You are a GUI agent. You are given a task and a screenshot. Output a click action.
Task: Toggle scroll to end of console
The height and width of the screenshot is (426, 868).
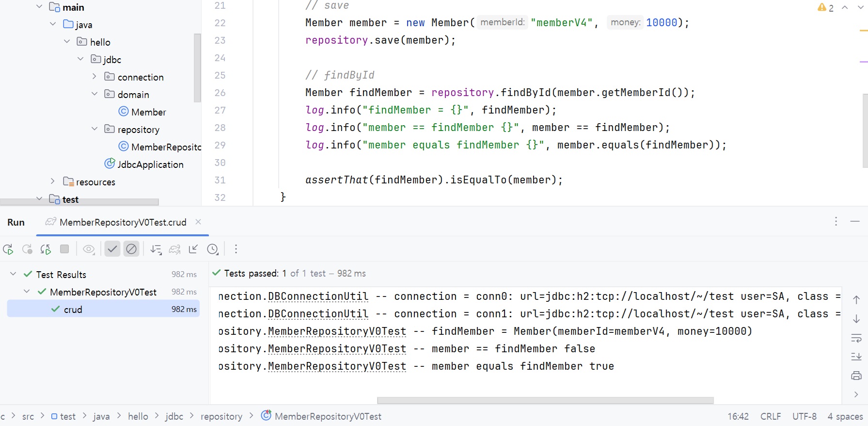click(x=856, y=357)
